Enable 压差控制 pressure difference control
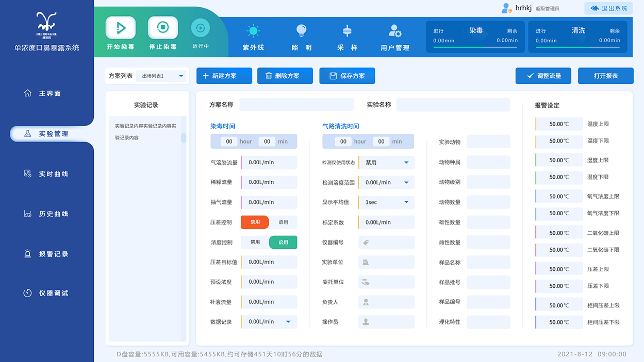Viewport: 644px width, 362px height. point(283,222)
